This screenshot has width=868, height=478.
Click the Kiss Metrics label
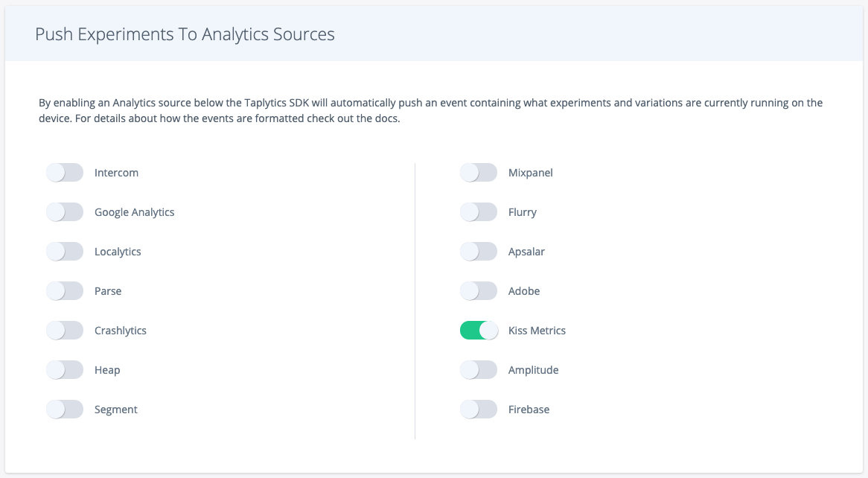(x=537, y=331)
